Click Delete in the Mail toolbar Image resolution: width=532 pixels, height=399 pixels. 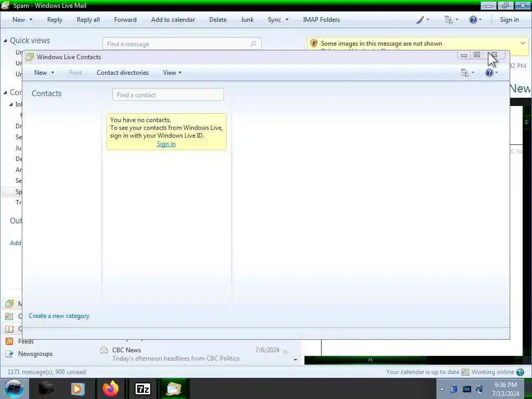click(x=218, y=20)
